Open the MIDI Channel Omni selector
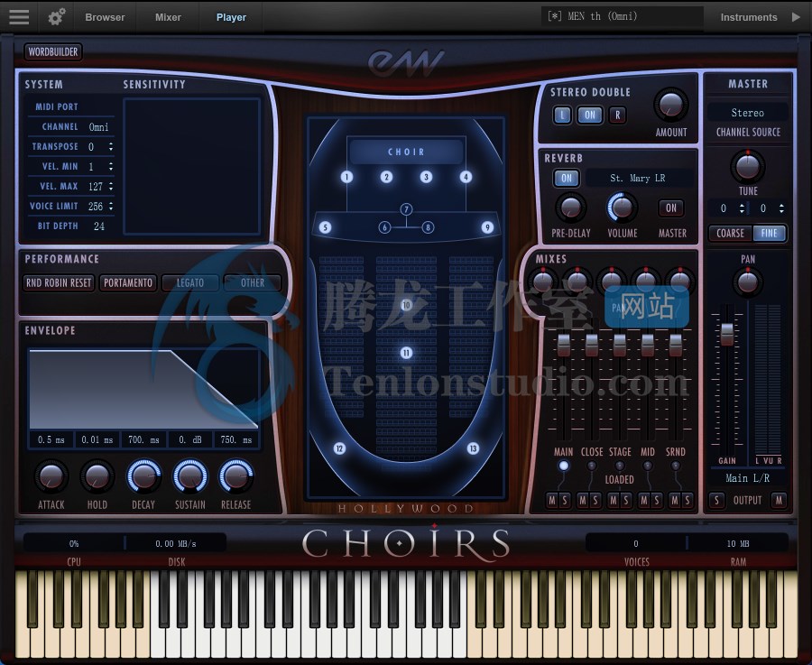 98,127
